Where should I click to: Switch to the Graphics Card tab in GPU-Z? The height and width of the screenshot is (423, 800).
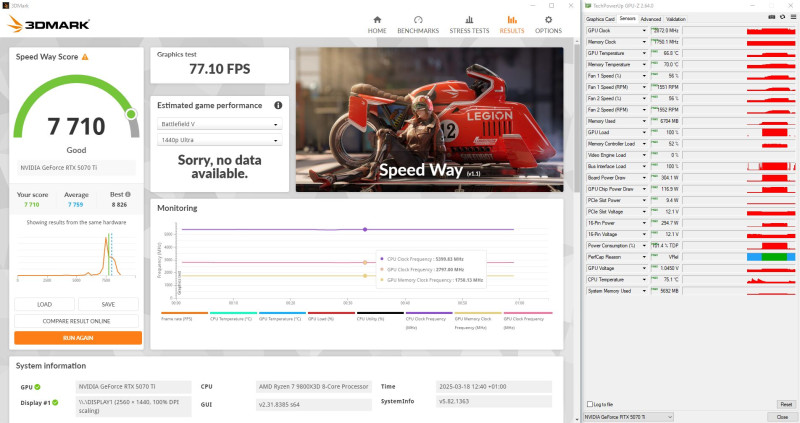point(600,19)
